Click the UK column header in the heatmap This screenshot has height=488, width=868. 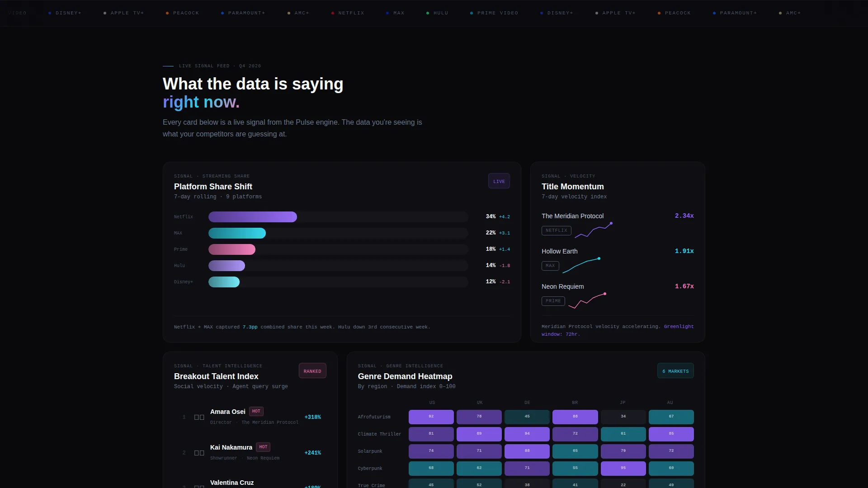tap(480, 403)
